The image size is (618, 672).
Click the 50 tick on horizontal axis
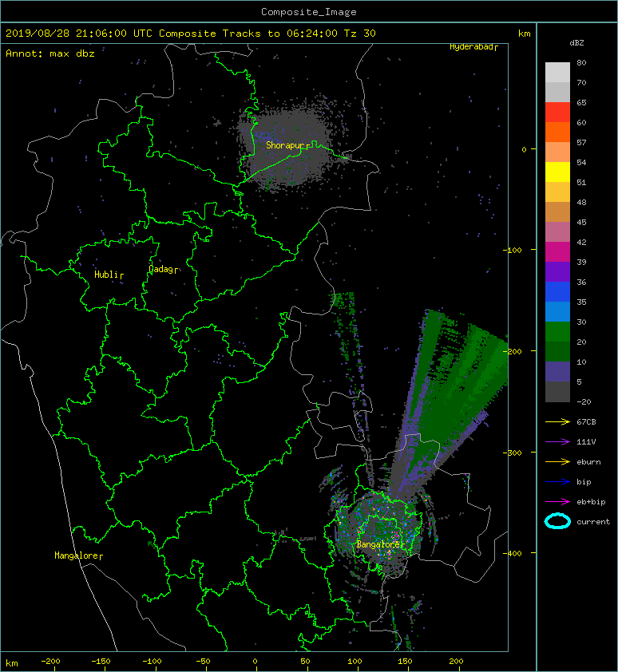(305, 662)
